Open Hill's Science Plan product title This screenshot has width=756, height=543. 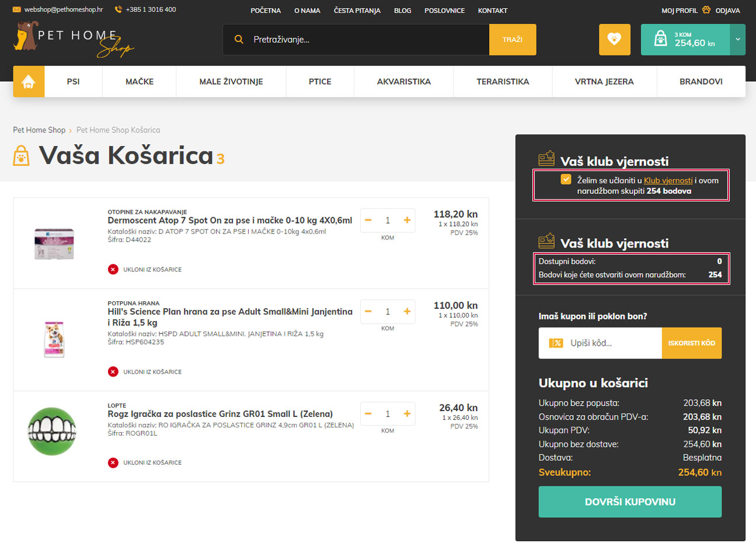pyautogui.click(x=230, y=317)
